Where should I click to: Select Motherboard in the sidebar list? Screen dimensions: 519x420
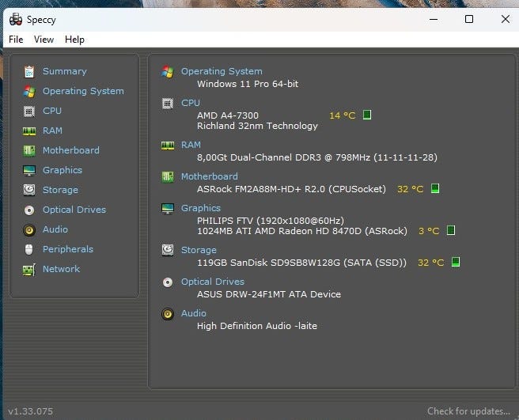[71, 150]
